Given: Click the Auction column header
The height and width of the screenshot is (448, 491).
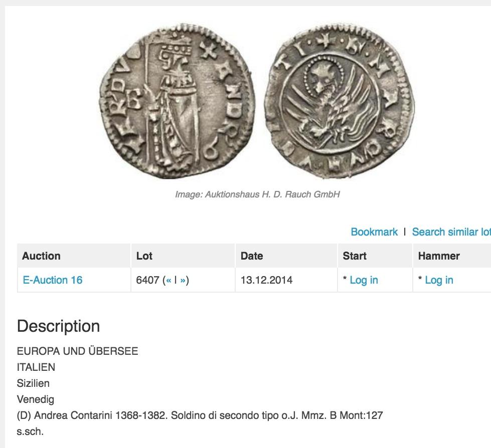Looking at the screenshot, I should (41, 256).
